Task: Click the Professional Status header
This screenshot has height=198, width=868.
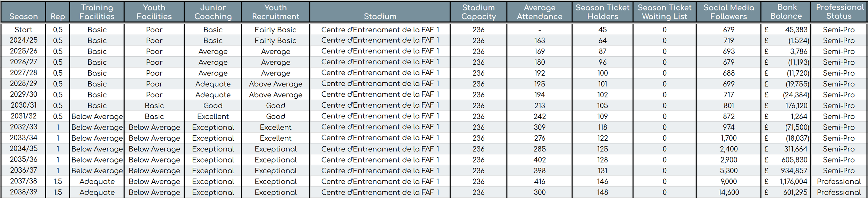Action: pos(839,12)
